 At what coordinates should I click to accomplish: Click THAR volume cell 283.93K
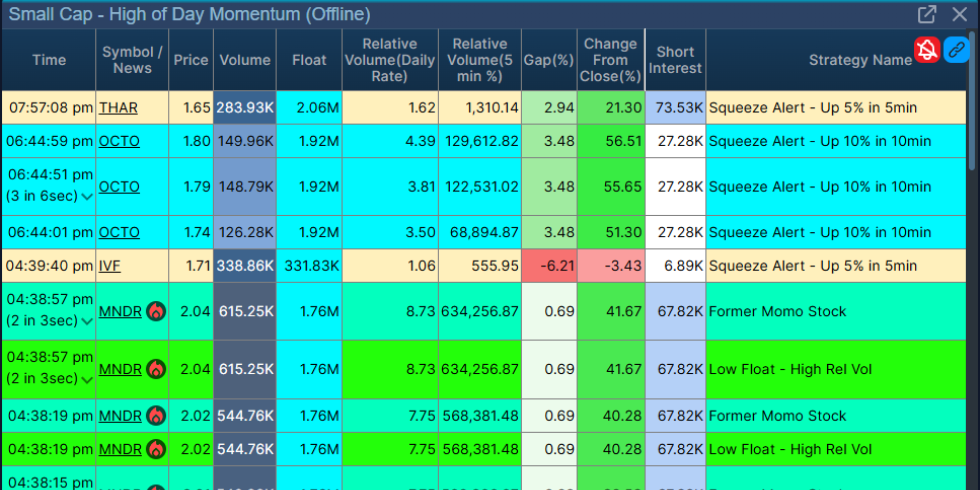[245, 108]
